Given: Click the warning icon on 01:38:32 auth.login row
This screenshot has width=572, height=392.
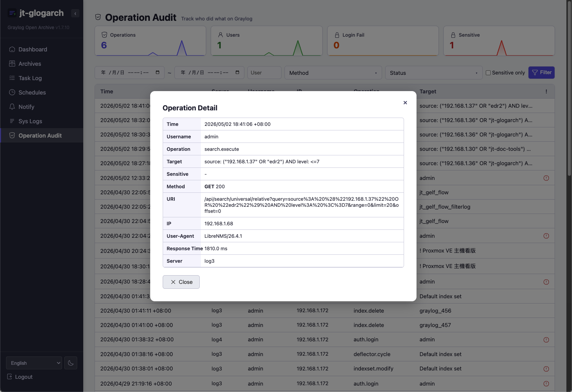Looking at the screenshot, I should pyautogui.click(x=546, y=340).
